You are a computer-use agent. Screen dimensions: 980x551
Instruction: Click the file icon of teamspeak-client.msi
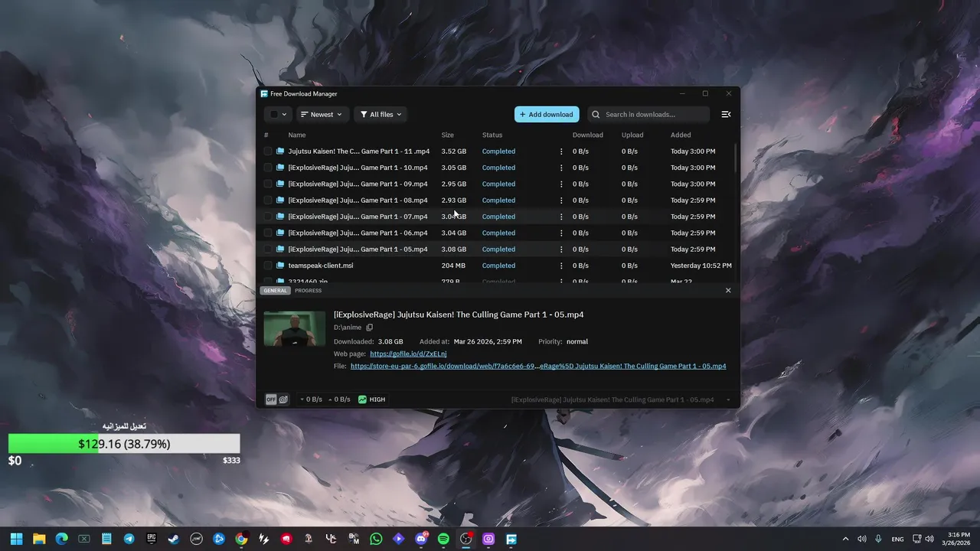coord(280,266)
